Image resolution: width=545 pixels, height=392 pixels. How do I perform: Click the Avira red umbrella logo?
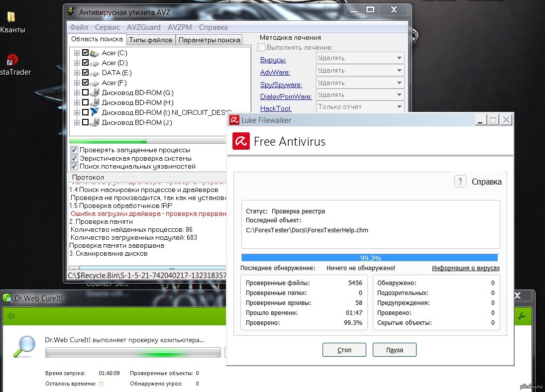(x=241, y=142)
